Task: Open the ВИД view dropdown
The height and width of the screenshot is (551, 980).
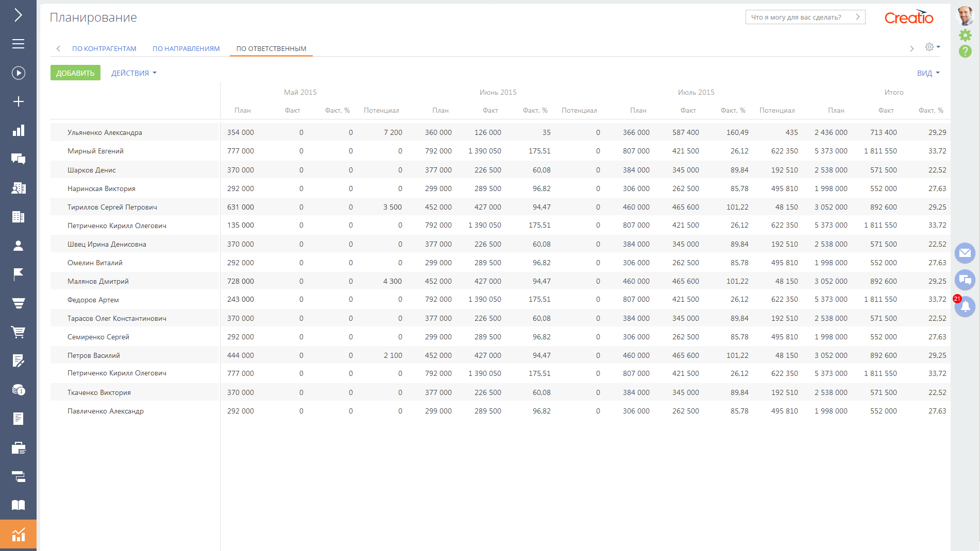Action: pos(928,73)
